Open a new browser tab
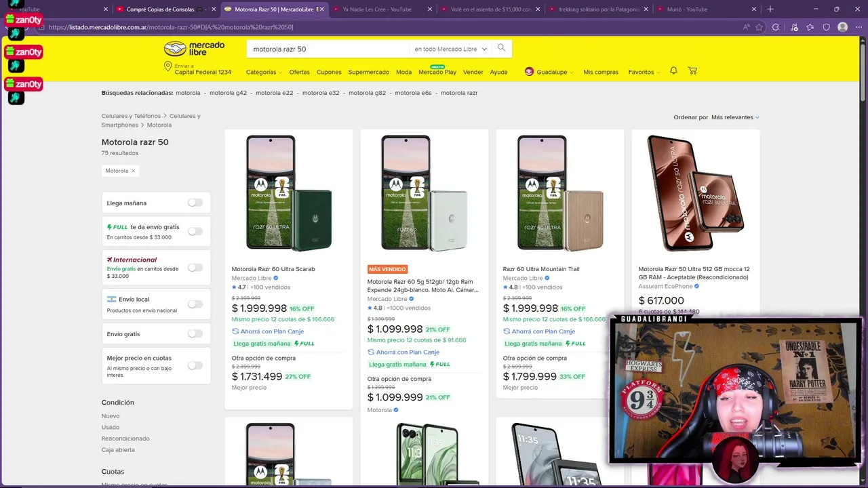 770,9
